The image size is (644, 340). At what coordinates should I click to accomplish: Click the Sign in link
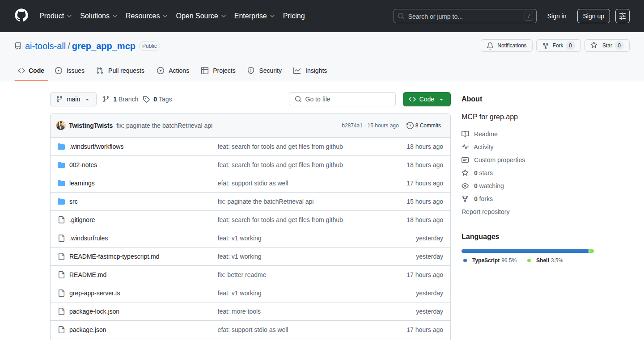click(557, 16)
